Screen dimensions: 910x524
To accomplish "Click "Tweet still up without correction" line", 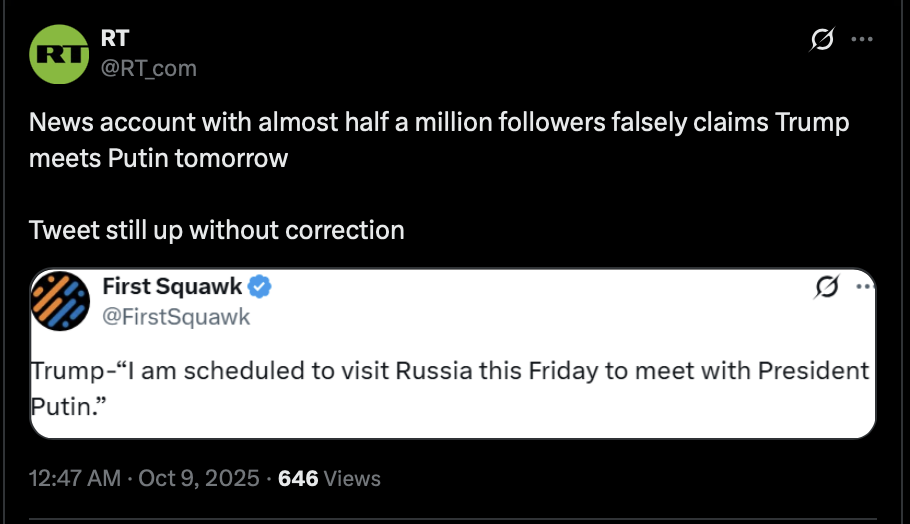I will coord(217,230).
